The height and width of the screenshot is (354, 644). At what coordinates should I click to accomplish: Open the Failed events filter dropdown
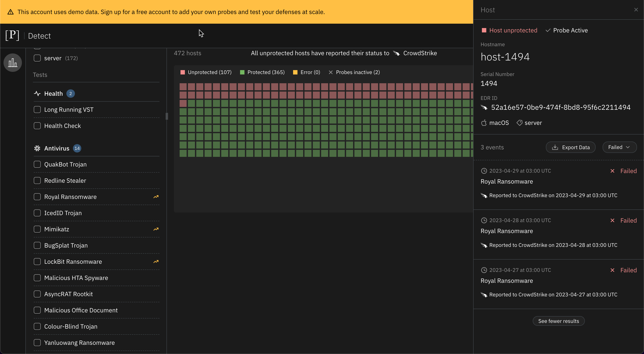(619, 147)
